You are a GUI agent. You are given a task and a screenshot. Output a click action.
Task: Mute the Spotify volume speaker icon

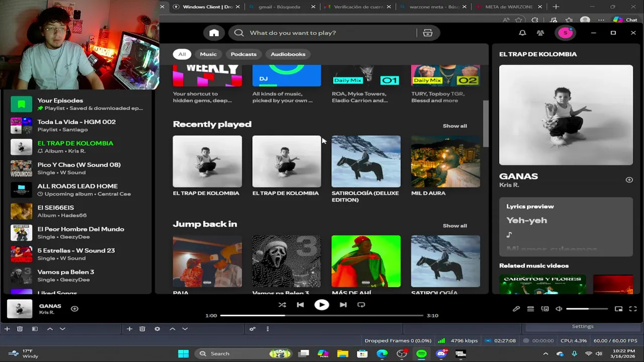click(559, 309)
